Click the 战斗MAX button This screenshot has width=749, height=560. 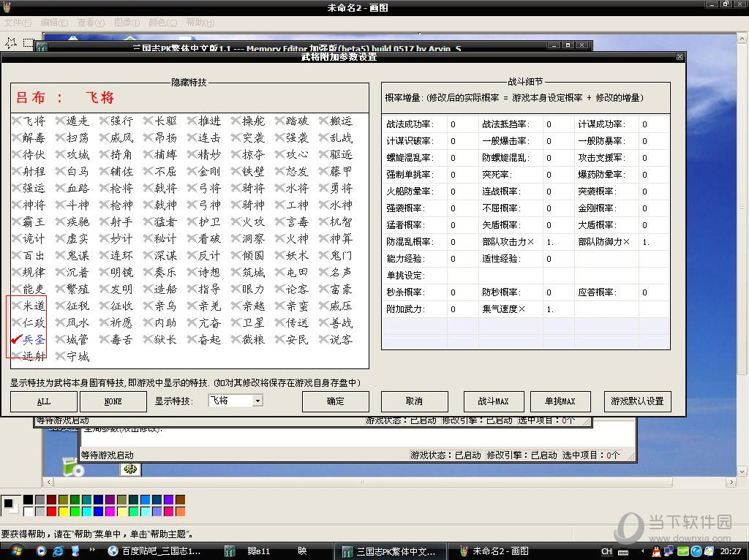point(494,401)
